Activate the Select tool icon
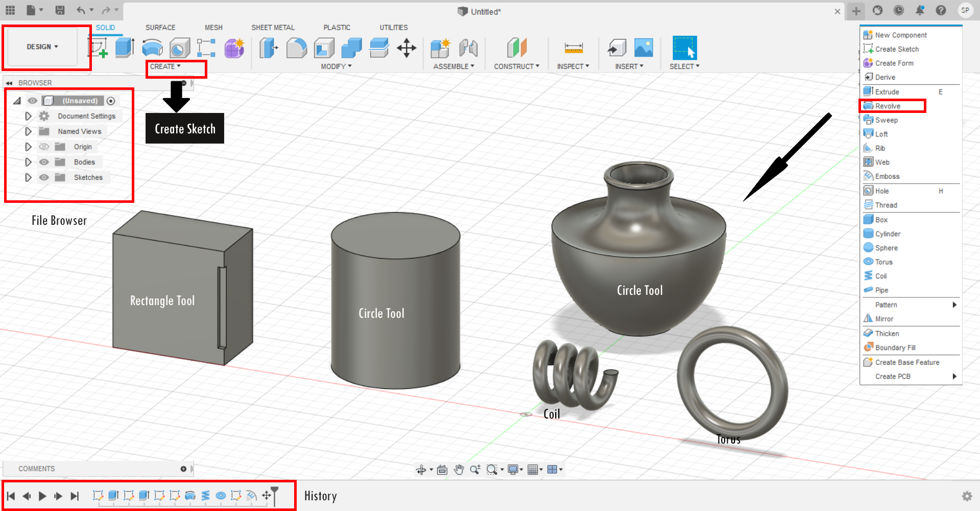This screenshot has width=980, height=511. pyautogui.click(x=685, y=48)
